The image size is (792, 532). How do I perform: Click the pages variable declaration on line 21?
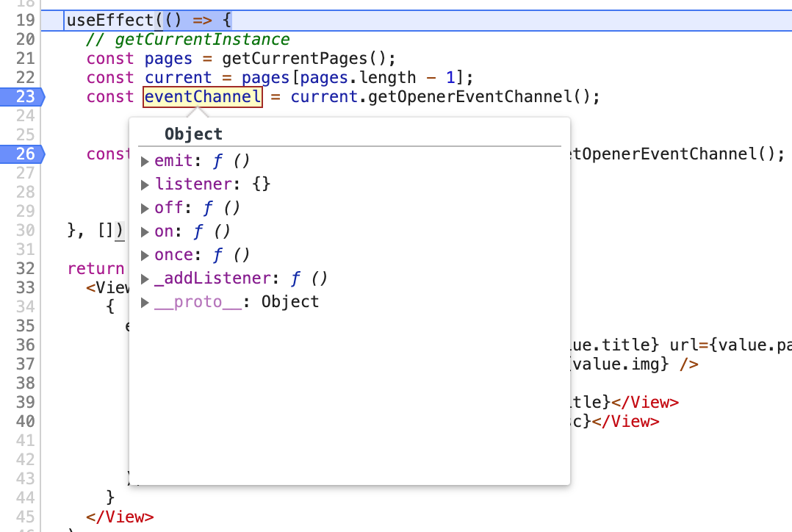tap(168, 59)
